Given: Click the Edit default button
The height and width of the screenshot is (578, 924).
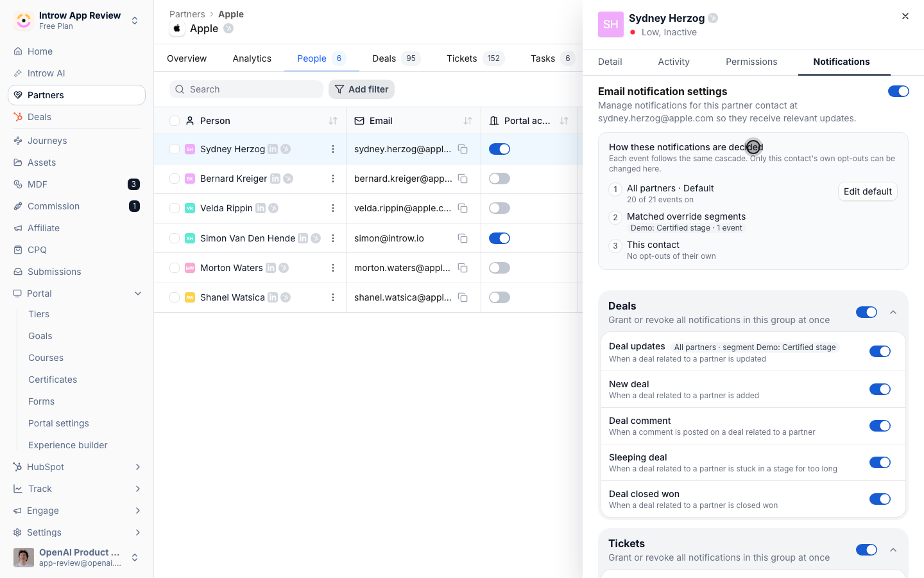Looking at the screenshot, I should tap(868, 191).
